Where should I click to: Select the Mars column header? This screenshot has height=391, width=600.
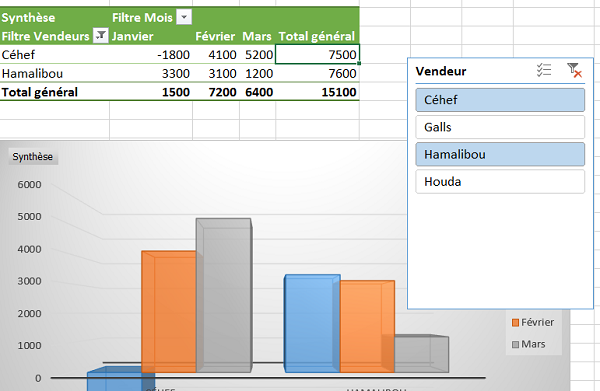(258, 36)
